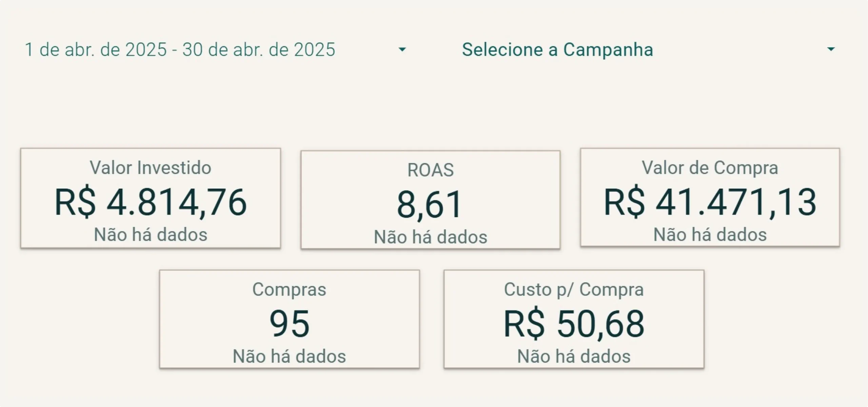Select the Valor de Compra card title

(710, 168)
